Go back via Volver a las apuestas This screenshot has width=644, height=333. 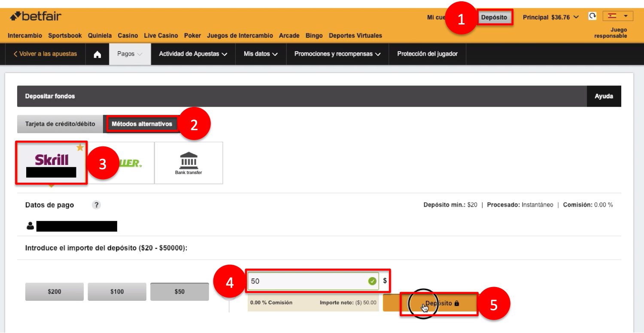coord(46,54)
